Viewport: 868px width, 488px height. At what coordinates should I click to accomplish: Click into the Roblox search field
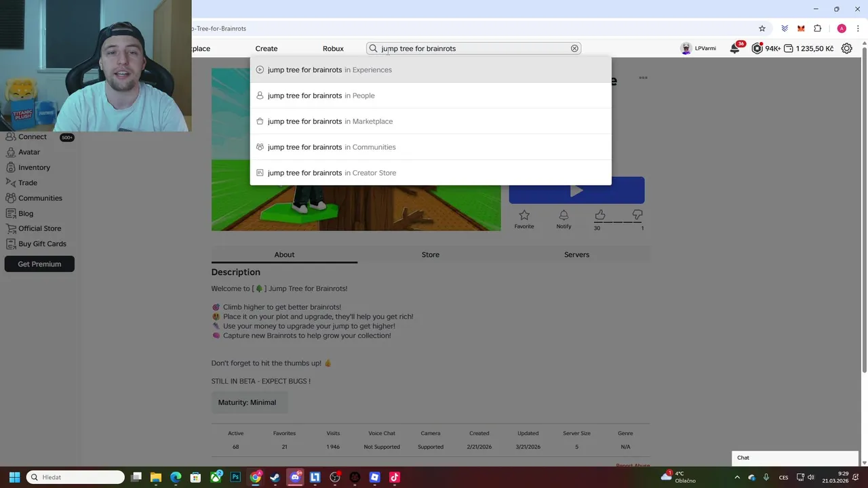click(473, 48)
